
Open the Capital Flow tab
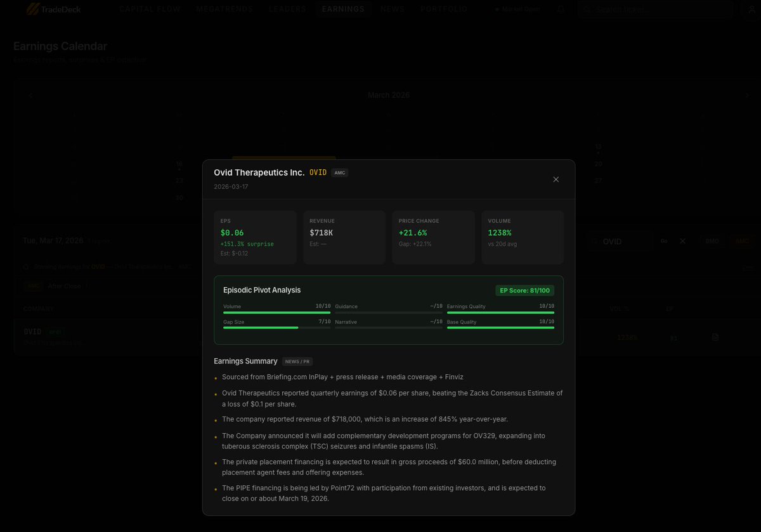(150, 9)
